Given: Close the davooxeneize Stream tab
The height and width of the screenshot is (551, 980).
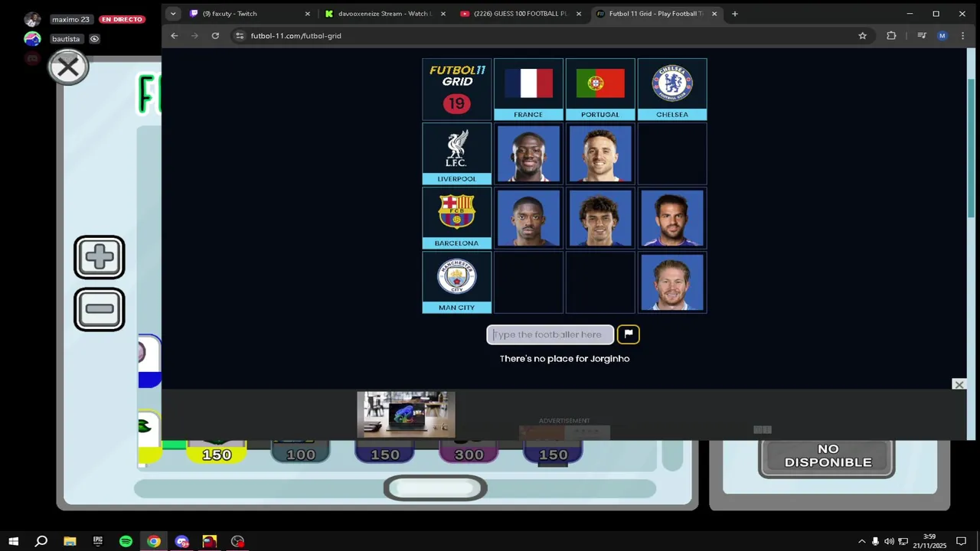Looking at the screenshot, I should tap(443, 14).
